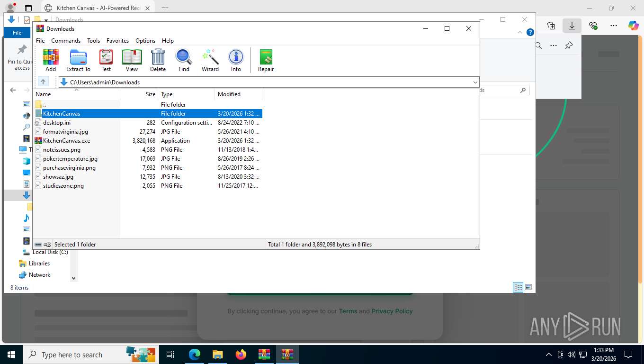Click the Add toolbar icon in WinRAR
Image resolution: width=644 pixels, height=364 pixels.
[x=51, y=60]
